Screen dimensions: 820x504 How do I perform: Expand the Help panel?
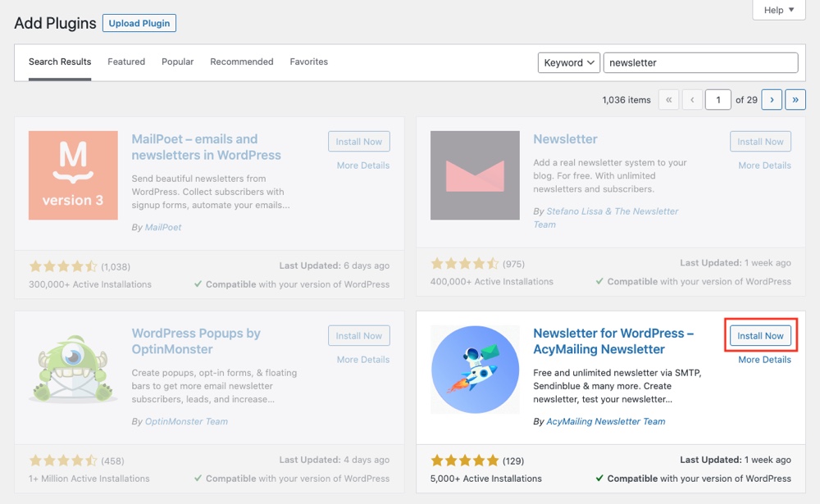pos(779,10)
